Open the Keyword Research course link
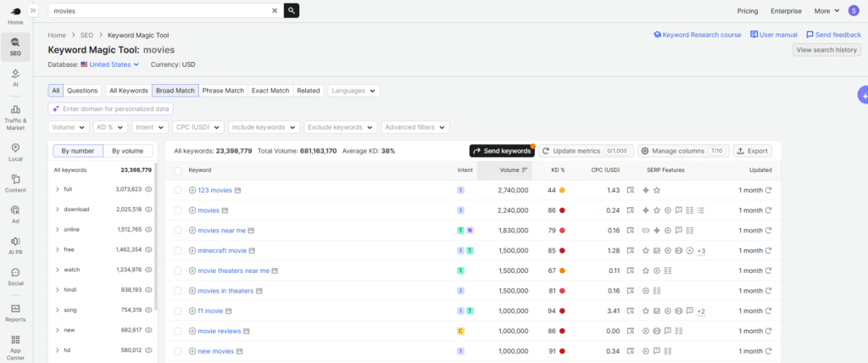Image resolution: width=868 pixels, height=363 pixels. point(697,35)
